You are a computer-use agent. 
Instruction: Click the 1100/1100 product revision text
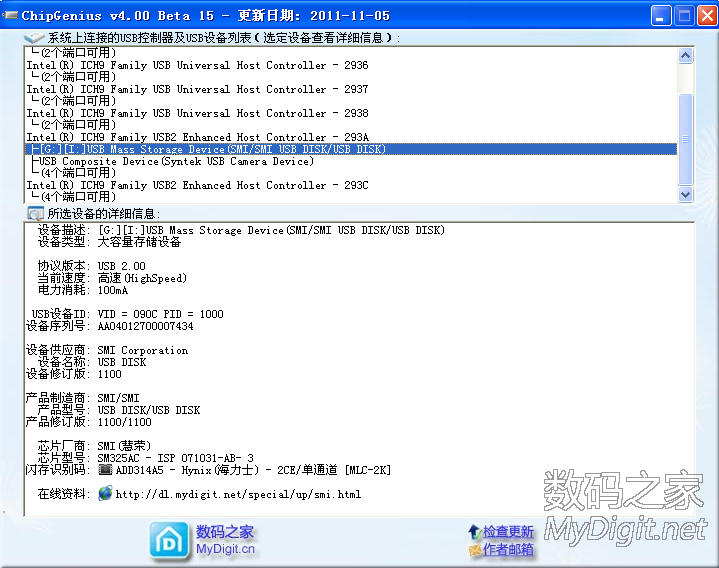click(124, 422)
